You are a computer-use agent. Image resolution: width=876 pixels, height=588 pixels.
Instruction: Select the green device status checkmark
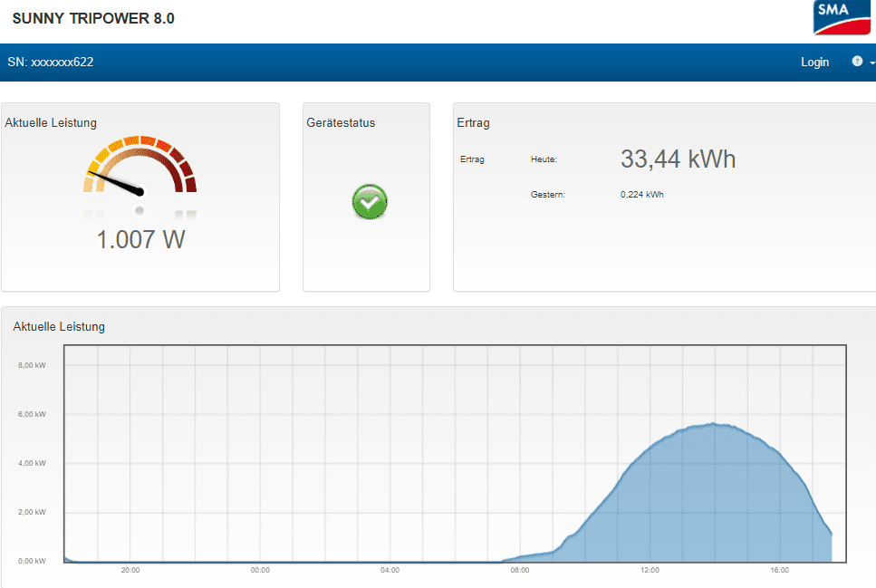[x=370, y=201]
